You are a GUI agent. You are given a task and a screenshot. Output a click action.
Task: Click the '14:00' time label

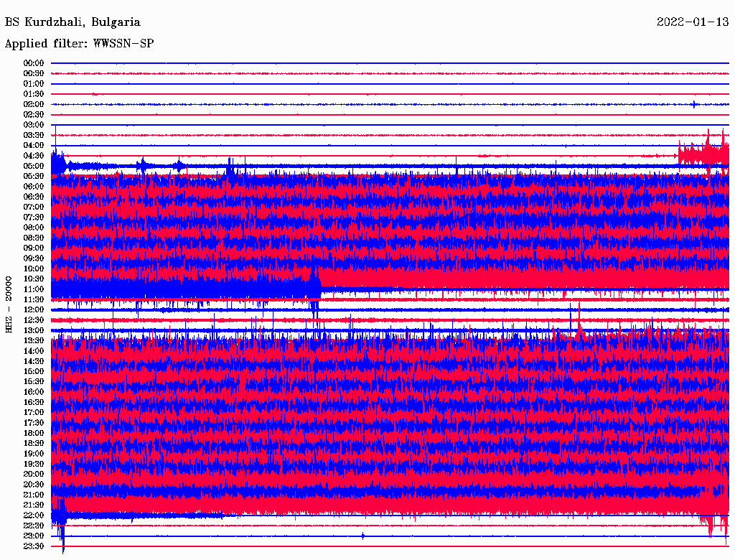point(33,351)
